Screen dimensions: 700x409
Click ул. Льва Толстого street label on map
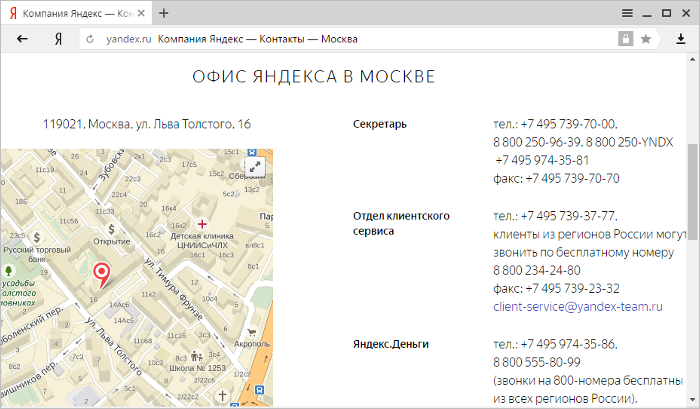click(114, 346)
